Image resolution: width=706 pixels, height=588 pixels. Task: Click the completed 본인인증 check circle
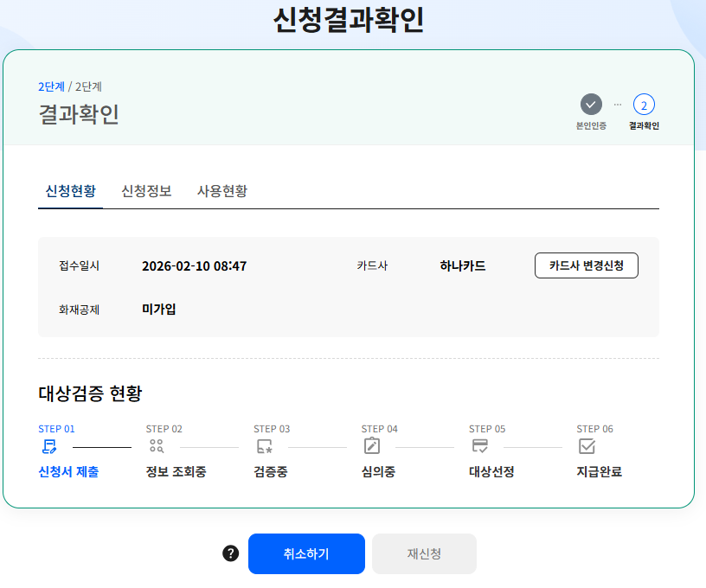pyautogui.click(x=591, y=105)
